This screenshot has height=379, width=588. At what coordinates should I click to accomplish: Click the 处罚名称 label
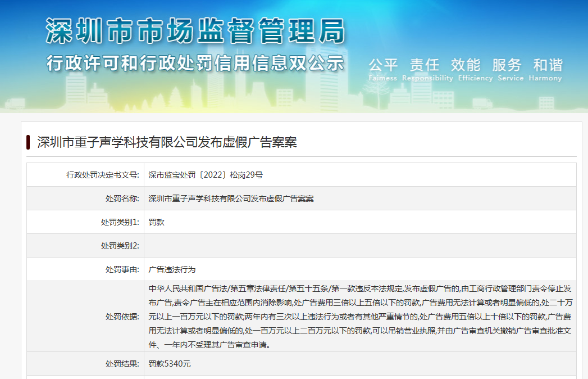click(122, 198)
